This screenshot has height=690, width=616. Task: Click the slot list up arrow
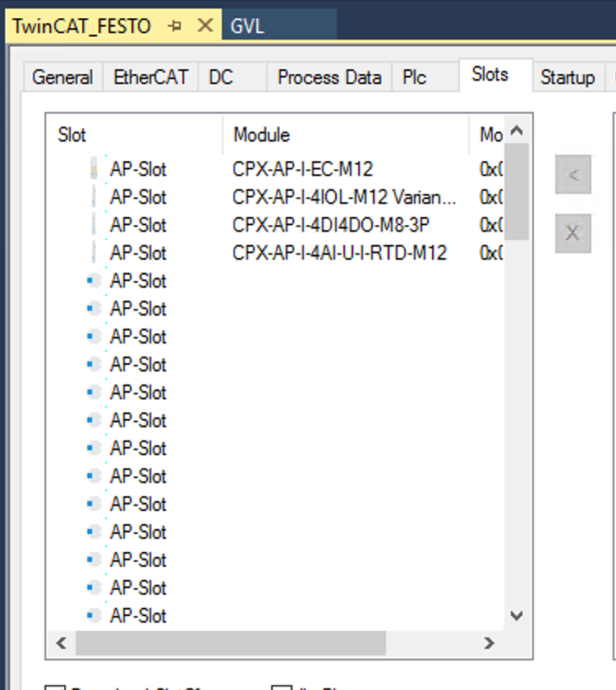(517, 131)
